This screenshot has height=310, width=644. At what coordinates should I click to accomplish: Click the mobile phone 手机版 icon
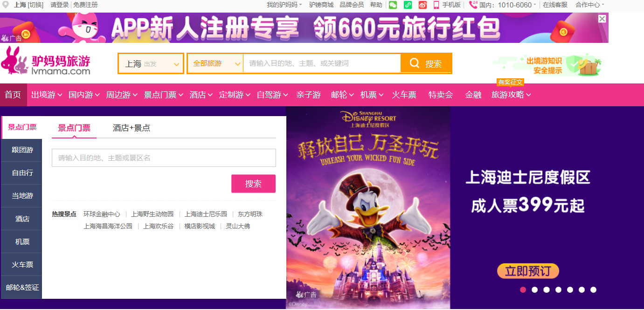[x=436, y=5]
